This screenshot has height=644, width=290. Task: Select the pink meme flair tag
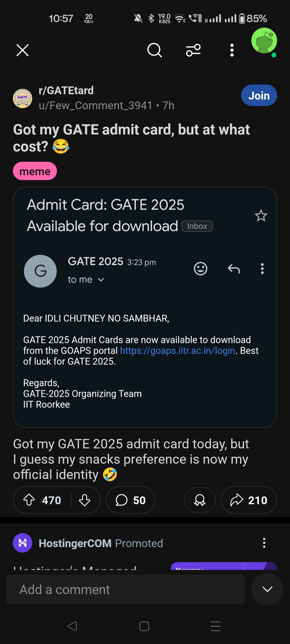point(35,171)
